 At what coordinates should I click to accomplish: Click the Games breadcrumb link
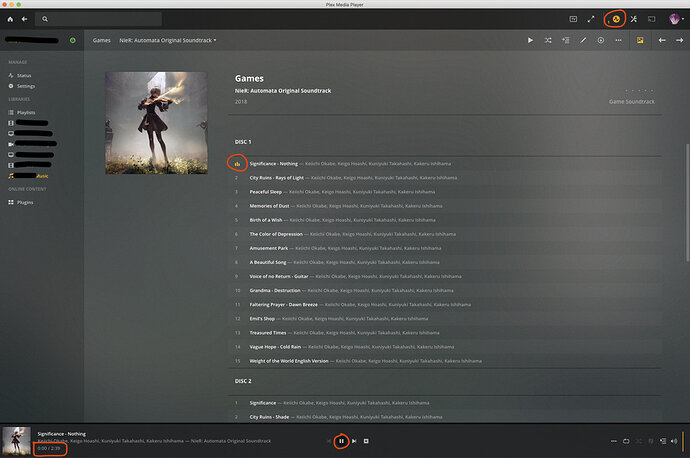click(x=101, y=40)
